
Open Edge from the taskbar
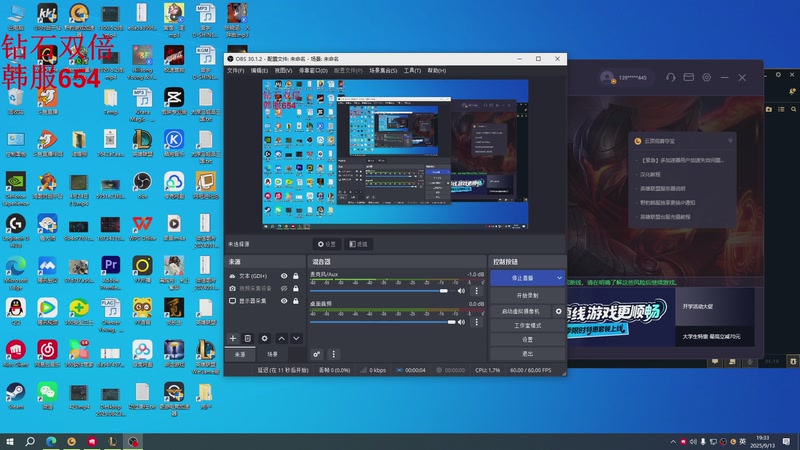tap(51, 441)
